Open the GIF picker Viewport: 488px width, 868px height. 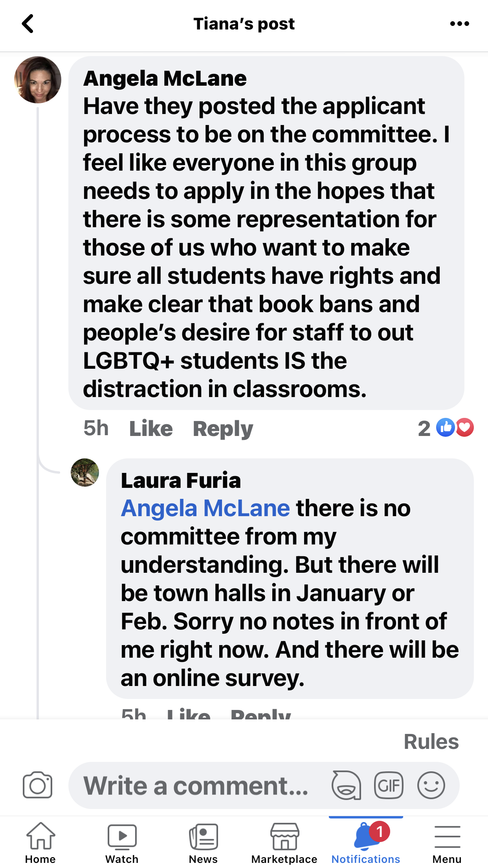(389, 785)
